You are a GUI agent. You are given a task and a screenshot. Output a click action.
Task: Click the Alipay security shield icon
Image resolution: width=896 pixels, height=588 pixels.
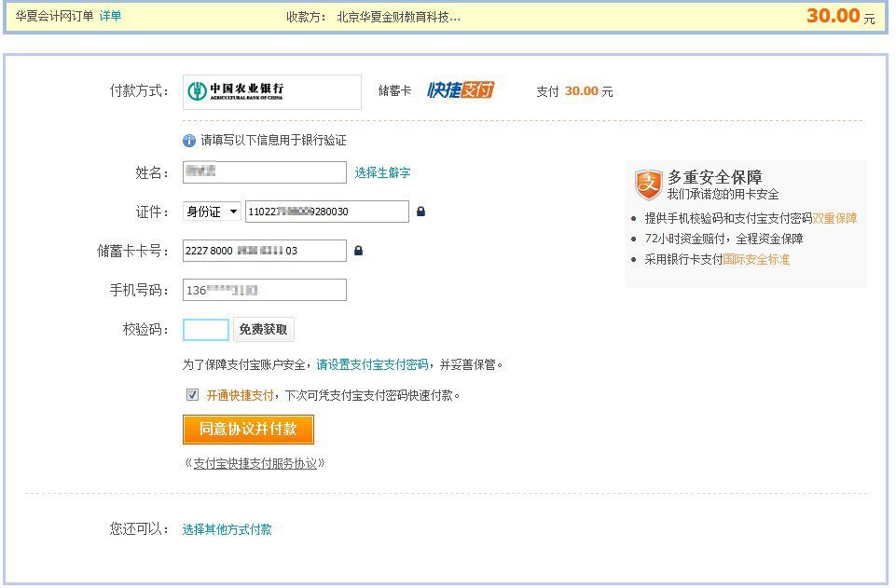(649, 185)
